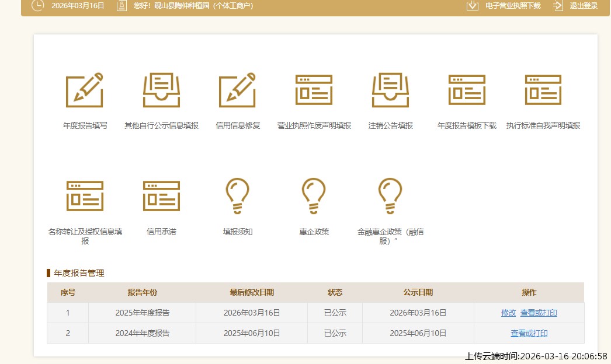This screenshot has height=364, width=611.
Task: Open the 注销公告填报 icon
Action: pos(390,90)
